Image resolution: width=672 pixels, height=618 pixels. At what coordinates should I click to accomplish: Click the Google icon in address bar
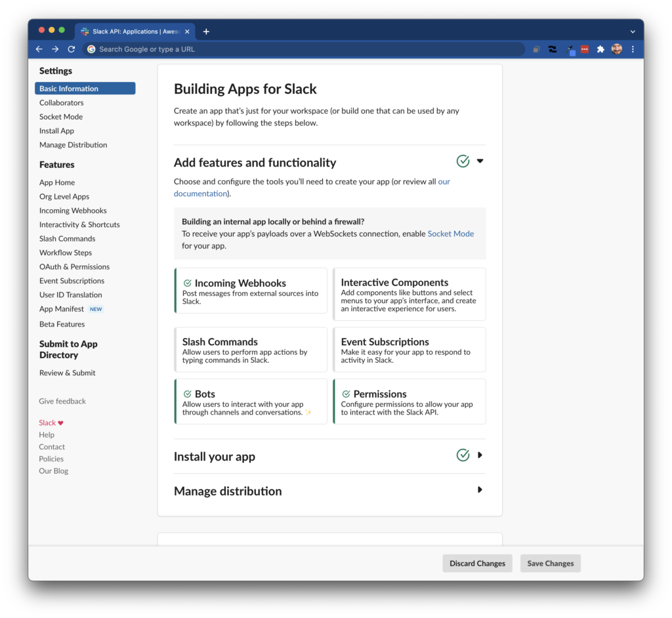point(91,49)
